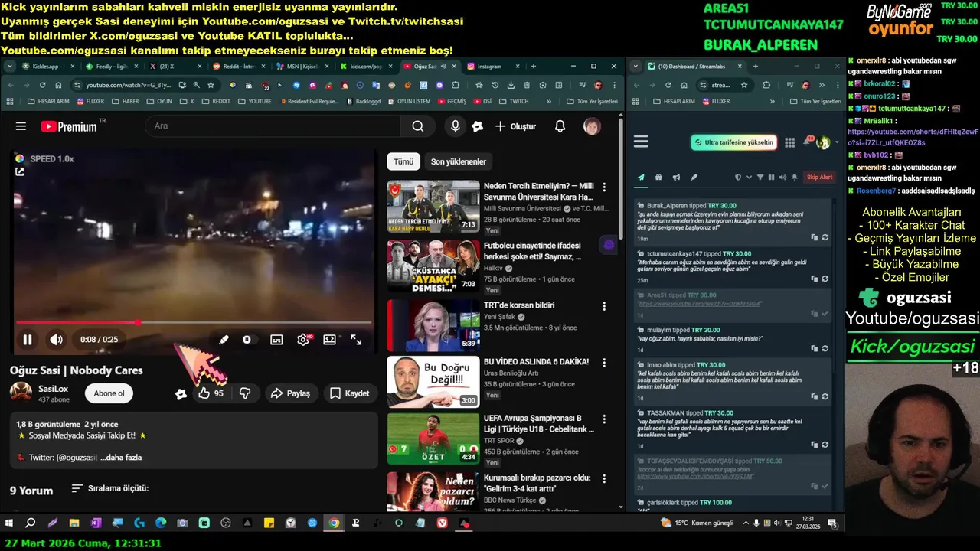Mute Streamlabs alerts speaker icon
980x551 pixels.
click(x=782, y=178)
